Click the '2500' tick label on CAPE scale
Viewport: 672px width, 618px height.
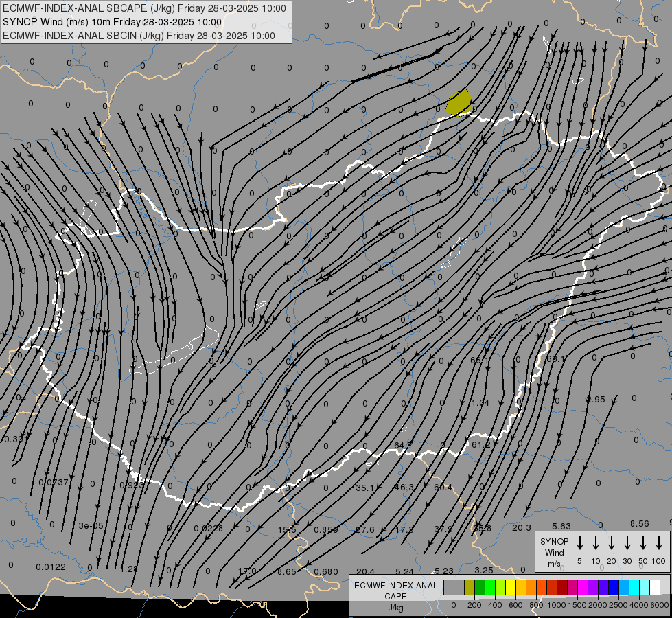(618, 605)
